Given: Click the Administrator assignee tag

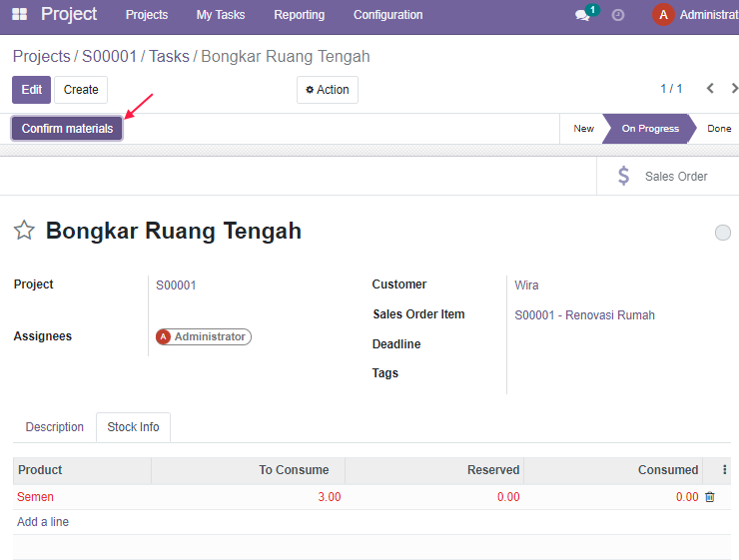Looking at the screenshot, I should (204, 336).
